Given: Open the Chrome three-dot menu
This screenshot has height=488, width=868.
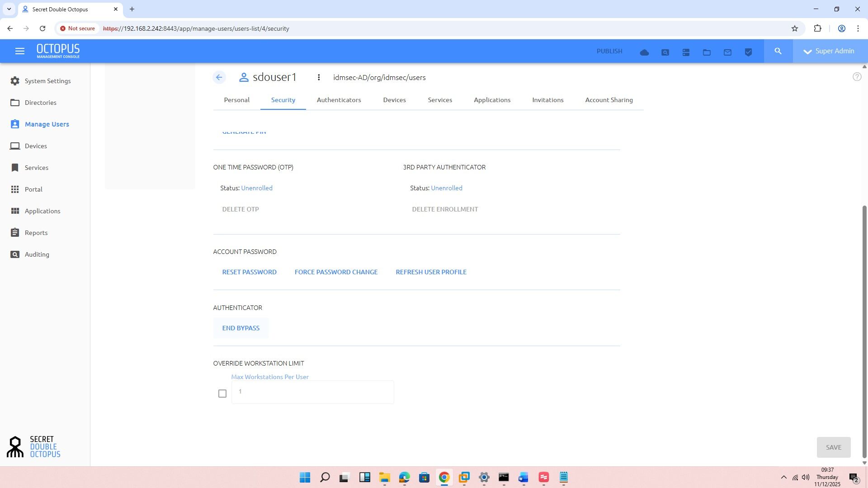Looking at the screenshot, I should (858, 28).
